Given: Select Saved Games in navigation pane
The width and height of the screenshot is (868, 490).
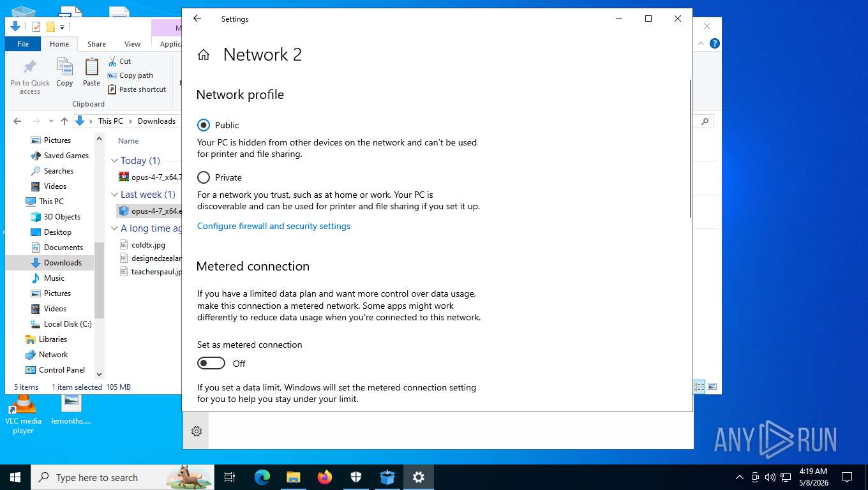Looking at the screenshot, I should tap(59, 156).
